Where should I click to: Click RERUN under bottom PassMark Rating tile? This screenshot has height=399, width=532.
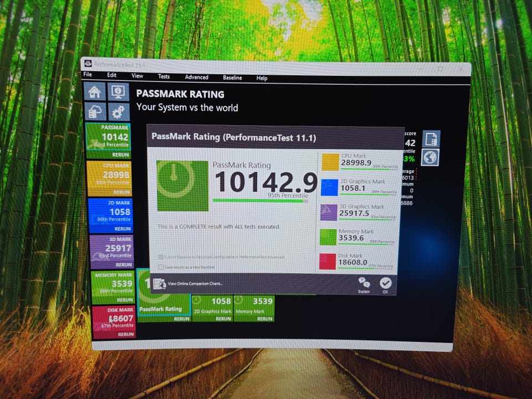(182, 319)
